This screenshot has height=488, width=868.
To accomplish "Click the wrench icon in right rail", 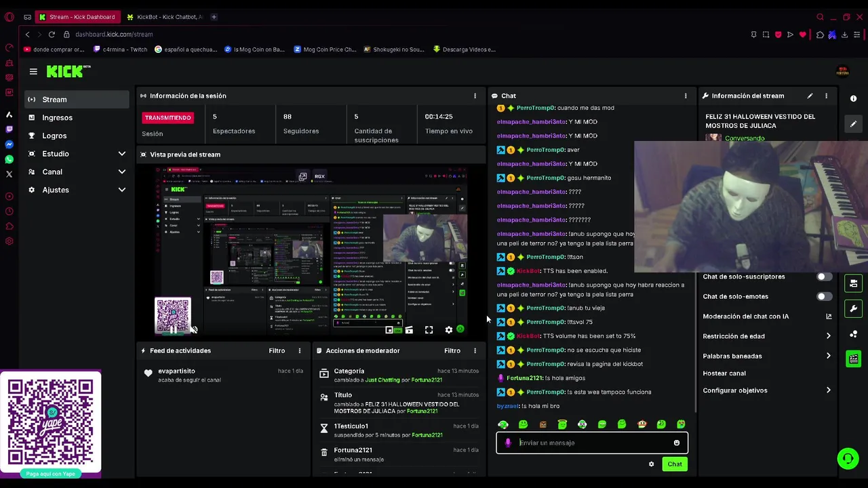I will click(x=853, y=308).
